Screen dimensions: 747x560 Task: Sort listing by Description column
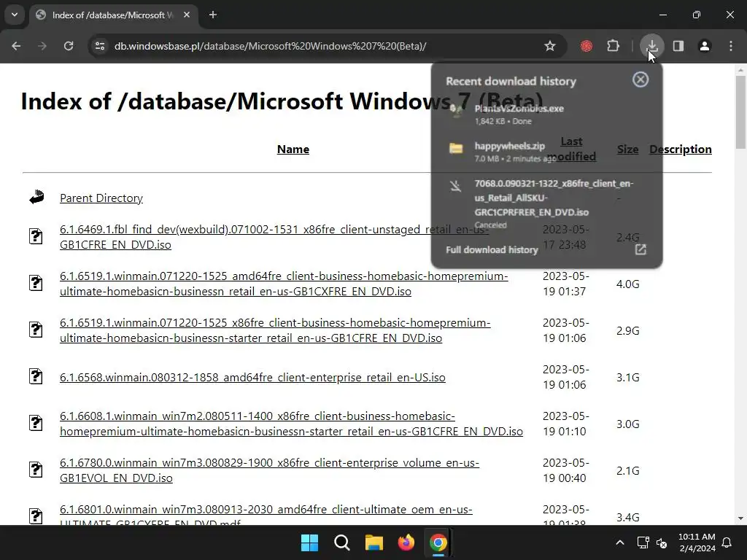681,149
